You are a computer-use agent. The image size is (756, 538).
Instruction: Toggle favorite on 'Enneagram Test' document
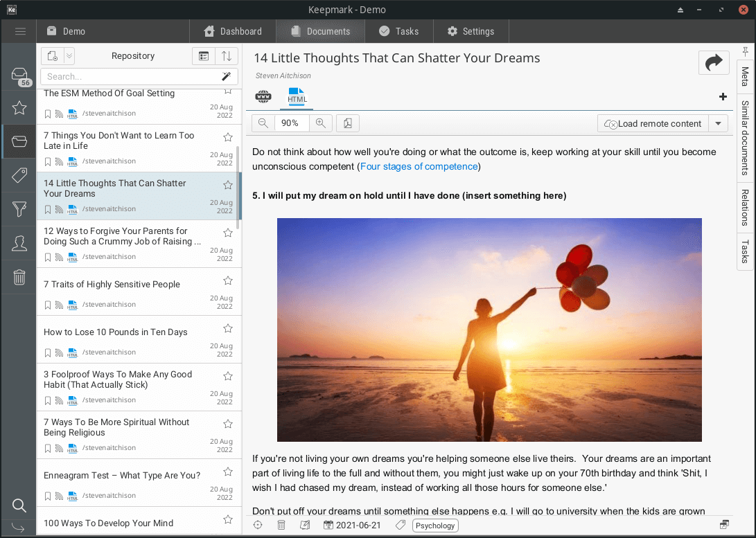(227, 472)
